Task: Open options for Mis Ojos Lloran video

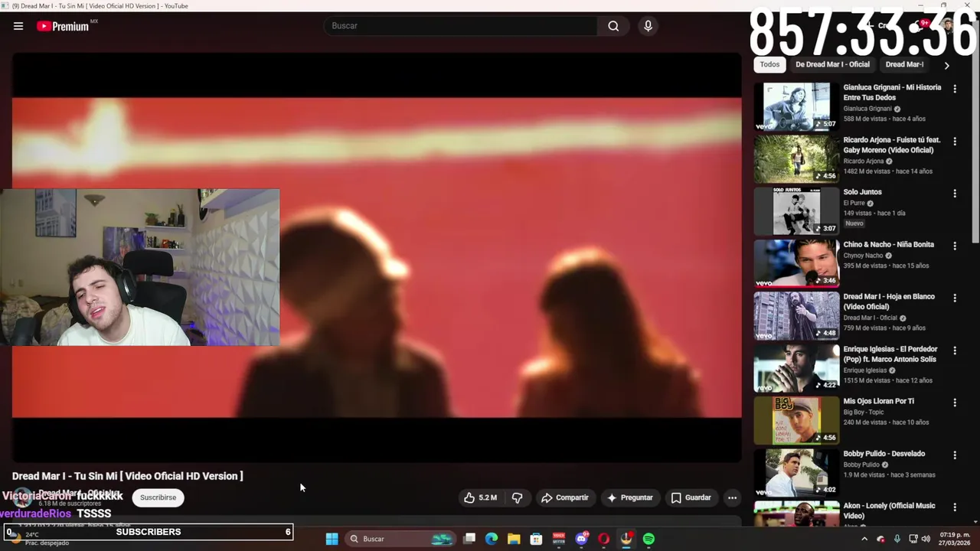Action: (x=954, y=403)
